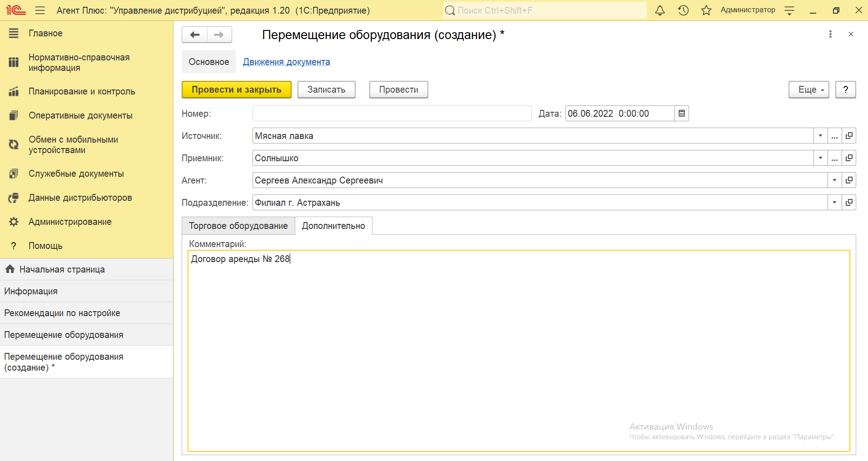Open the history clock icon
This screenshot has height=461, width=868.
pos(683,10)
